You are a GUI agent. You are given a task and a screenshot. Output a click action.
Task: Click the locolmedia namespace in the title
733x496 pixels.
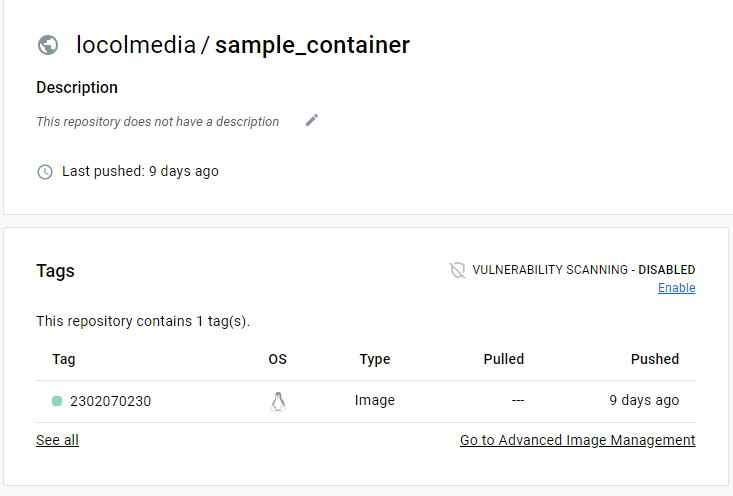pyautogui.click(x=136, y=45)
